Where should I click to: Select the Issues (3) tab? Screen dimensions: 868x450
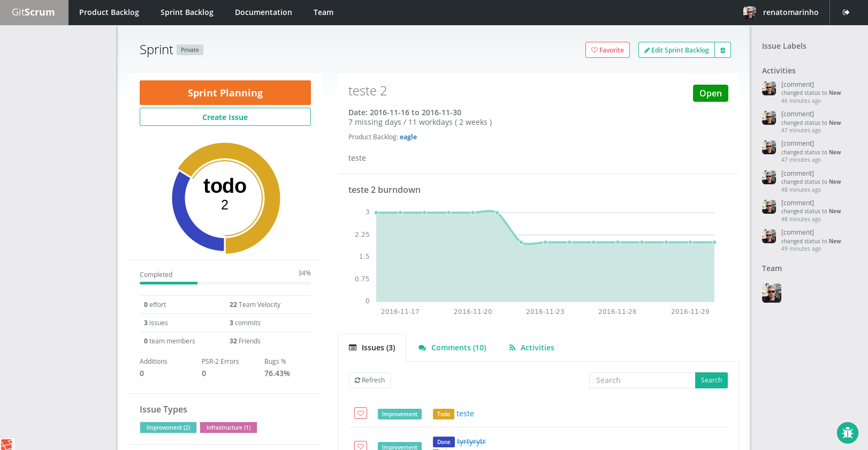click(372, 348)
